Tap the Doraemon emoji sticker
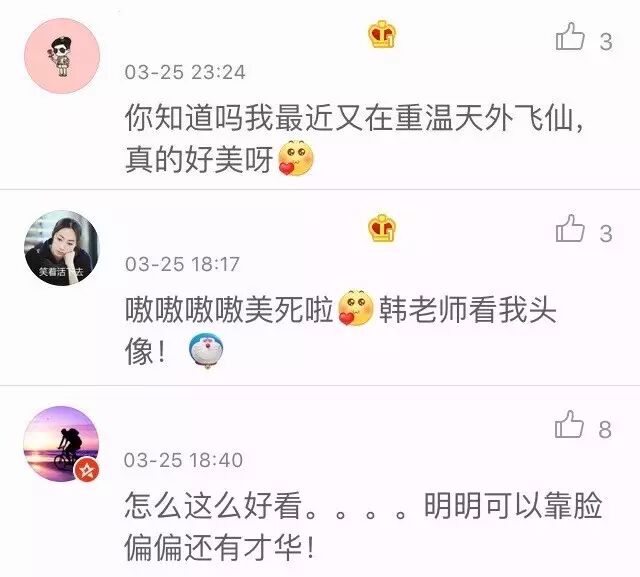The image size is (640, 577). pyautogui.click(x=206, y=349)
